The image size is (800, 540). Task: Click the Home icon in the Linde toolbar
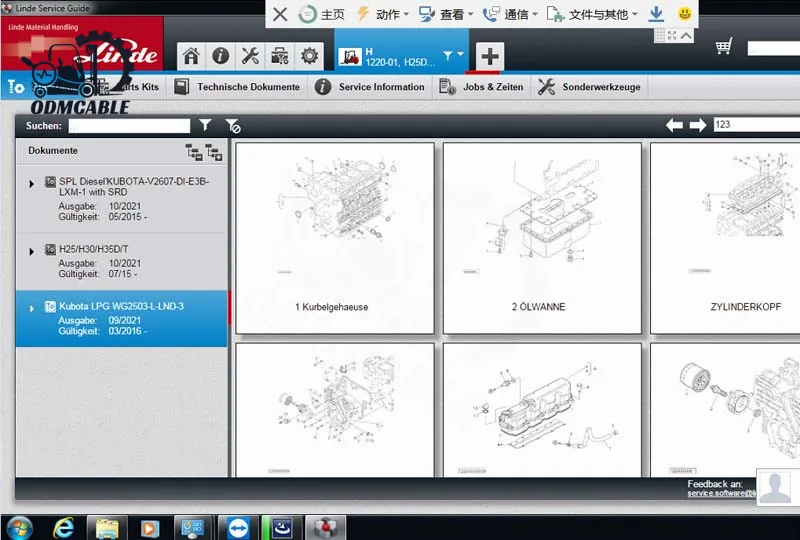coord(191,56)
